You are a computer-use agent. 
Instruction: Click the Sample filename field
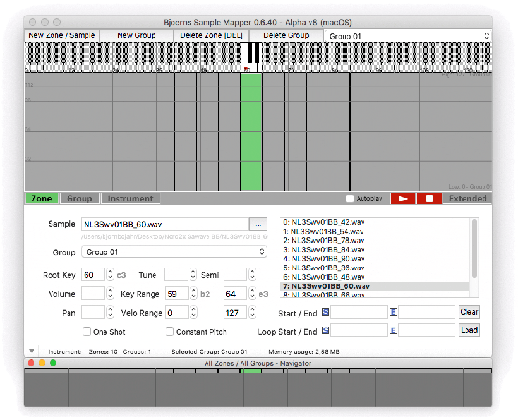(x=165, y=225)
